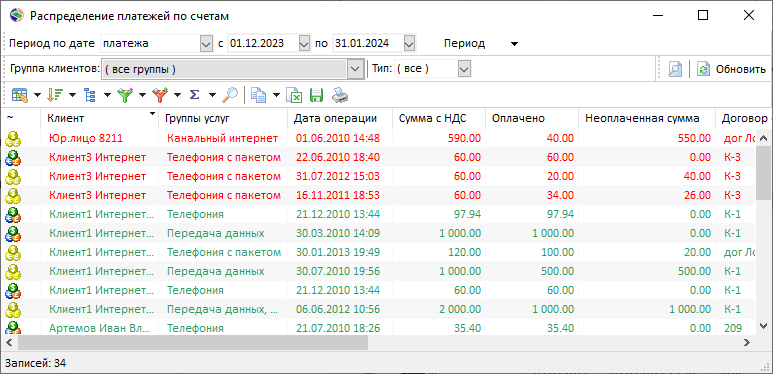Expand the Тип combo box
The width and height of the screenshot is (773, 374).
pyautogui.click(x=464, y=69)
